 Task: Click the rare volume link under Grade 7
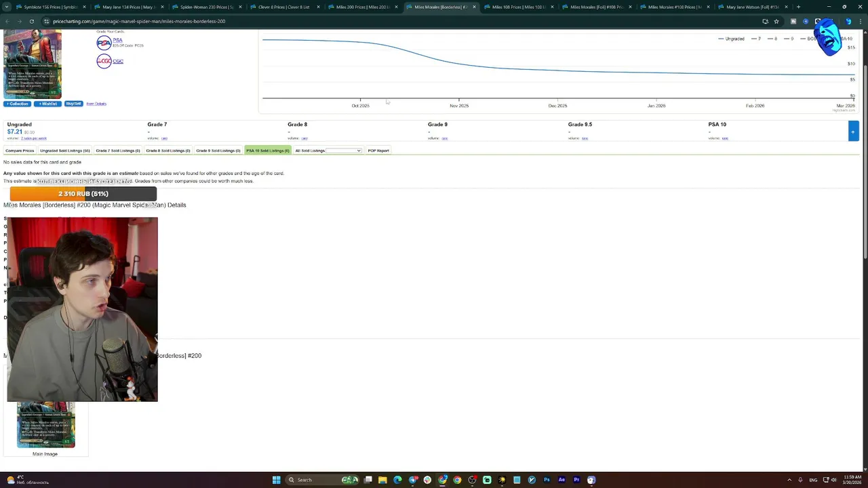164,138
